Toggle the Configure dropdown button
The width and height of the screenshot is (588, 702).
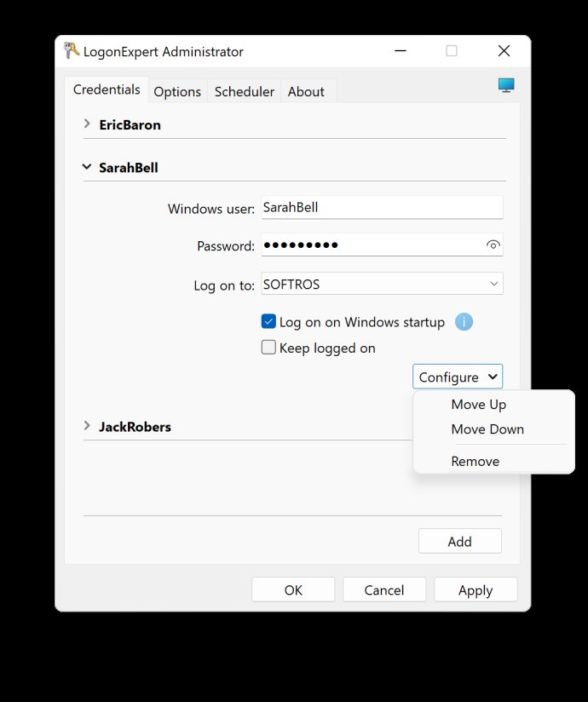[458, 377]
